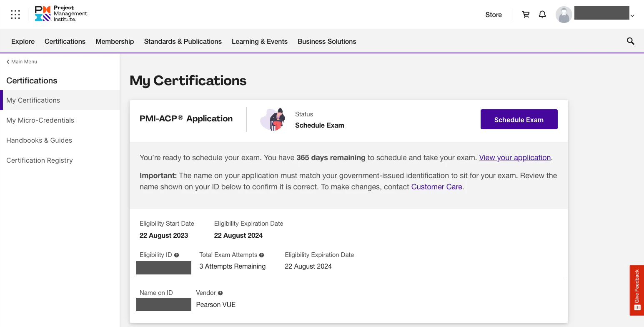Viewport: 644px width, 327px height.
Task: Click the user profile avatar
Action: [x=564, y=15]
